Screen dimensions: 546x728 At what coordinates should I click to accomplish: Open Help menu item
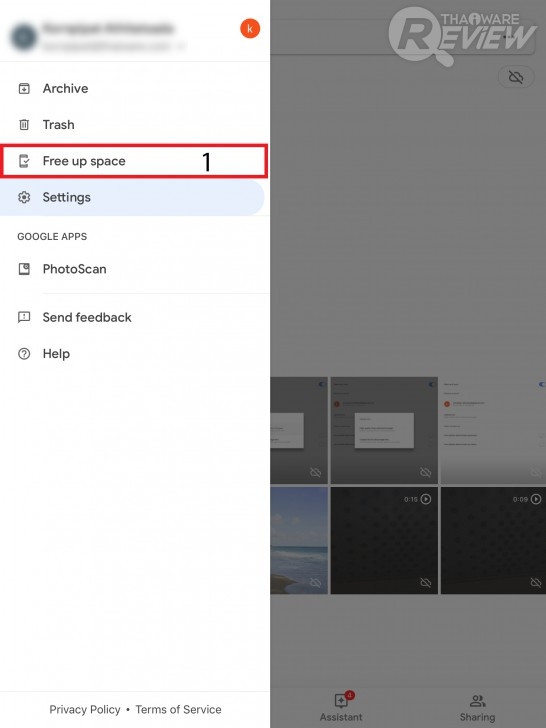coord(135,354)
